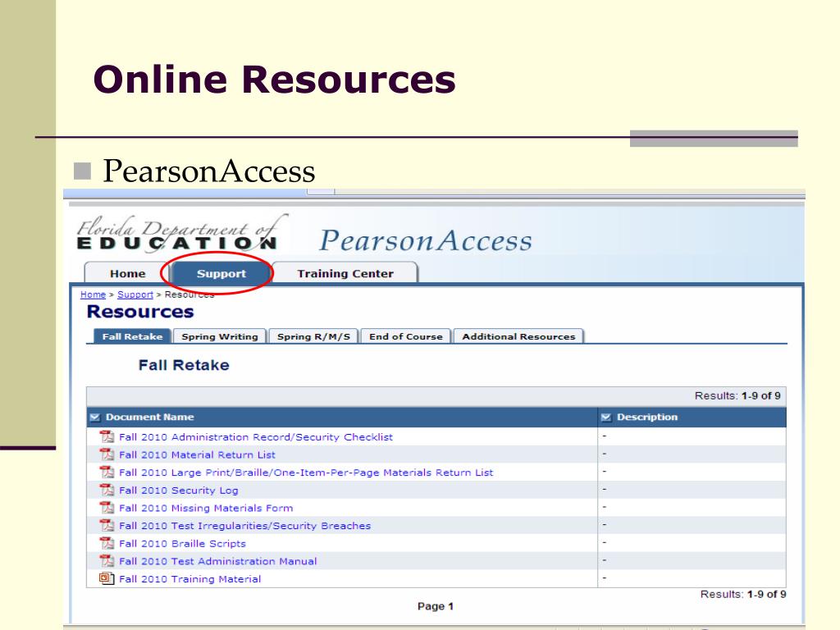Viewport: 840px width, 630px height.
Task: Click the 'Page 1' pagination text
Action: tap(435, 606)
